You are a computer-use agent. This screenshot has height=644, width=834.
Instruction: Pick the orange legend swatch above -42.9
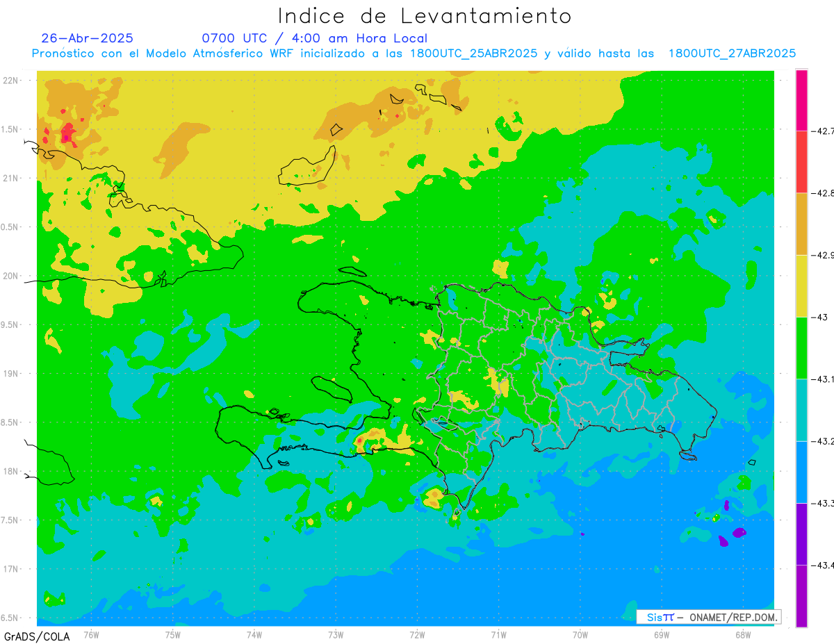pyautogui.click(x=801, y=224)
